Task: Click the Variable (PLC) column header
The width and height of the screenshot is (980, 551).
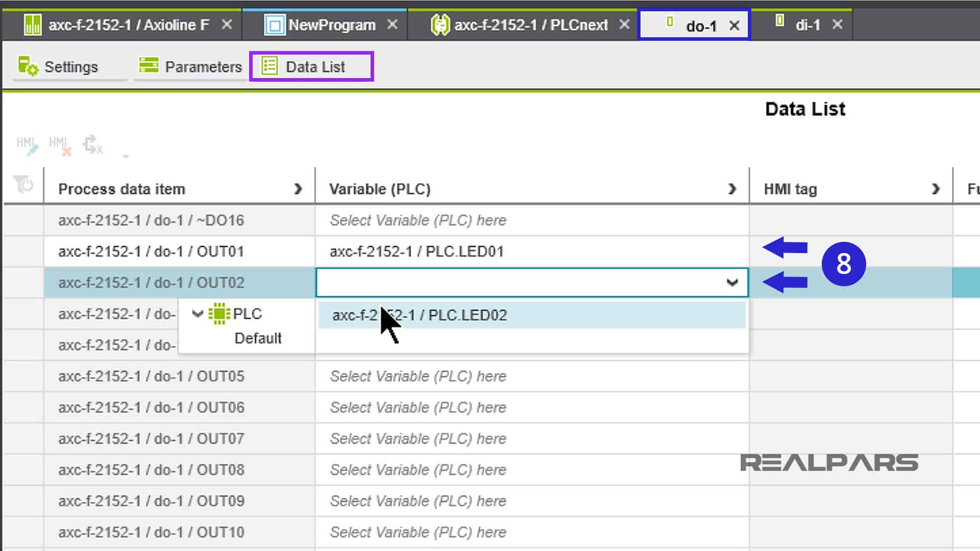Action: (532, 188)
